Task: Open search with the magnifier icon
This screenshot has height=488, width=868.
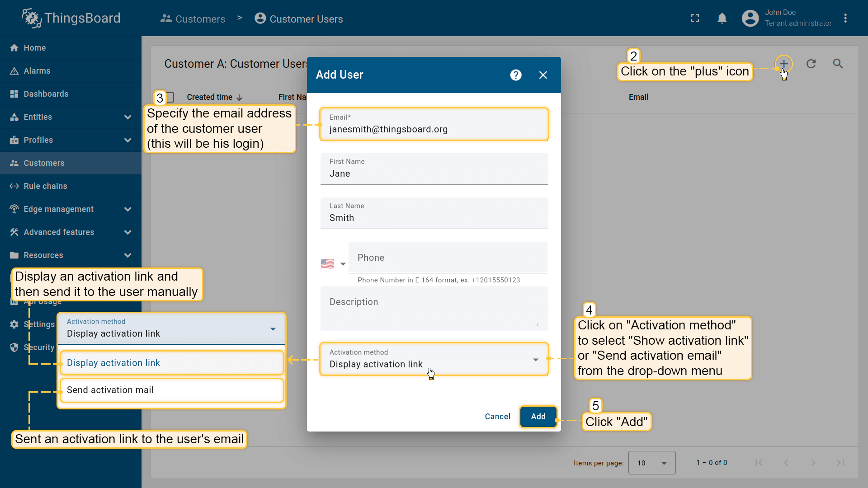Action: [838, 64]
